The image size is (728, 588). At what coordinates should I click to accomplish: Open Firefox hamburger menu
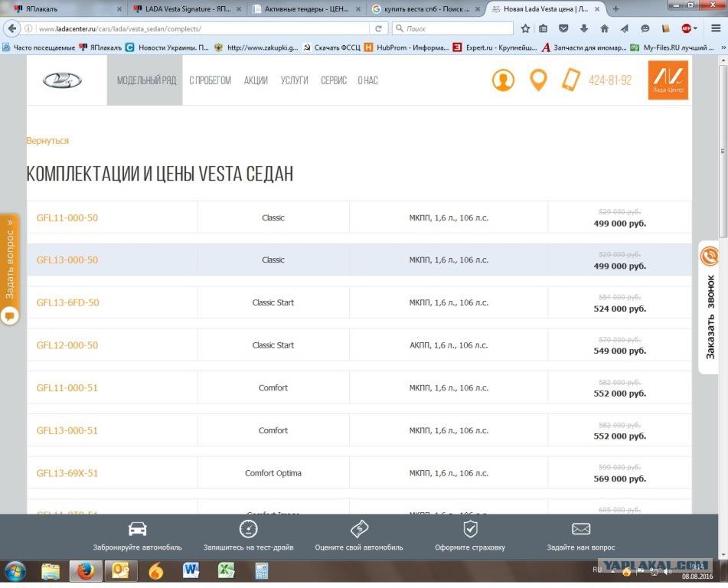pyautogui.click(x=716, y=29)
